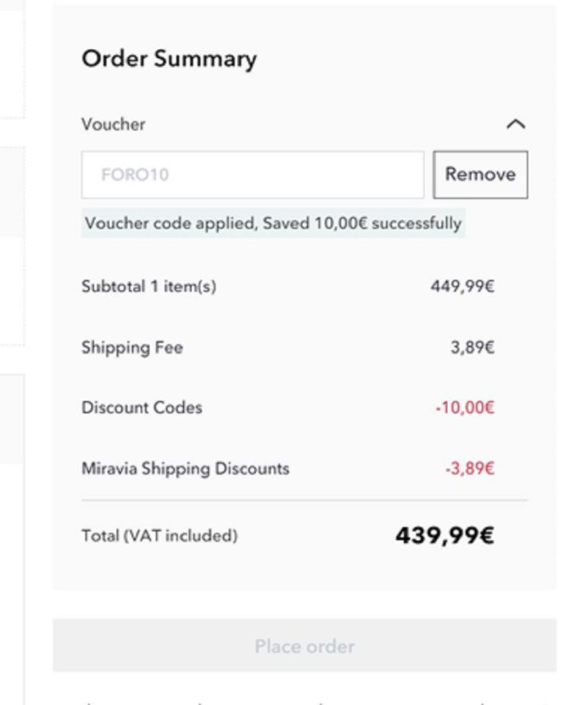Click the Shipping Fee label
Screen dimensions: 588x705
coord(132,347)
